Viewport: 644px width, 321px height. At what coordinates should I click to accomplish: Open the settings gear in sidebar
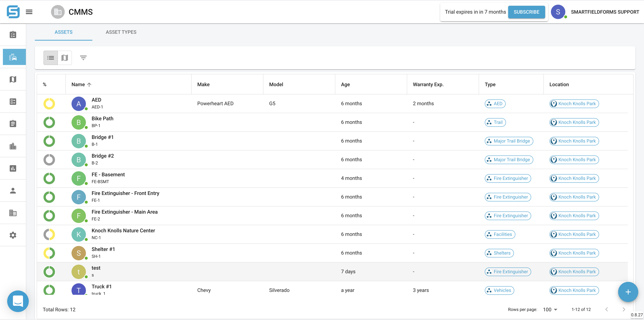tap(13, 235)
